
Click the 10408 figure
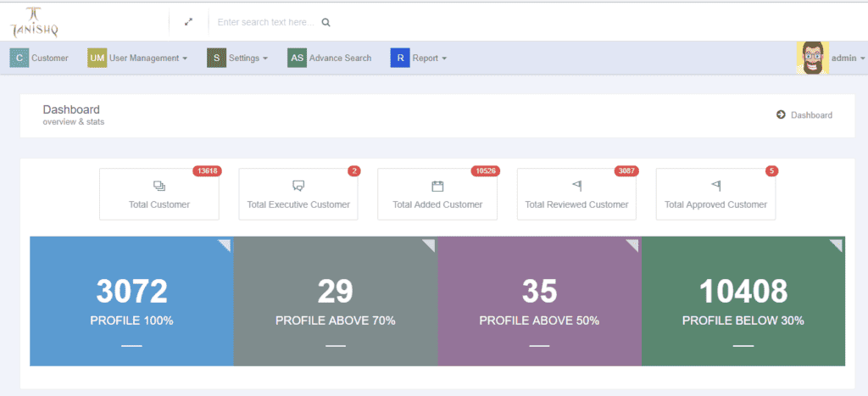click(743, 292)
